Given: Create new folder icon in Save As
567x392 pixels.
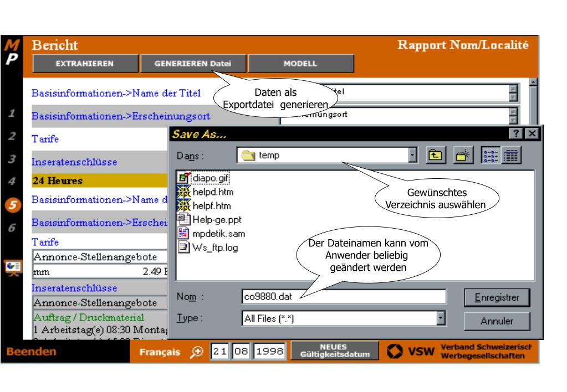Looking at the screenshot, I should (463, 156).
